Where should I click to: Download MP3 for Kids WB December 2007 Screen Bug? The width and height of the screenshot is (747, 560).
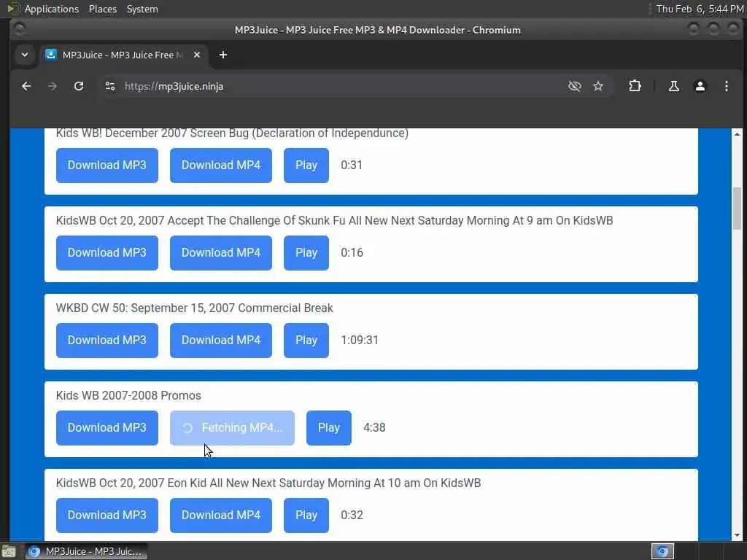(x=107, y=166)
